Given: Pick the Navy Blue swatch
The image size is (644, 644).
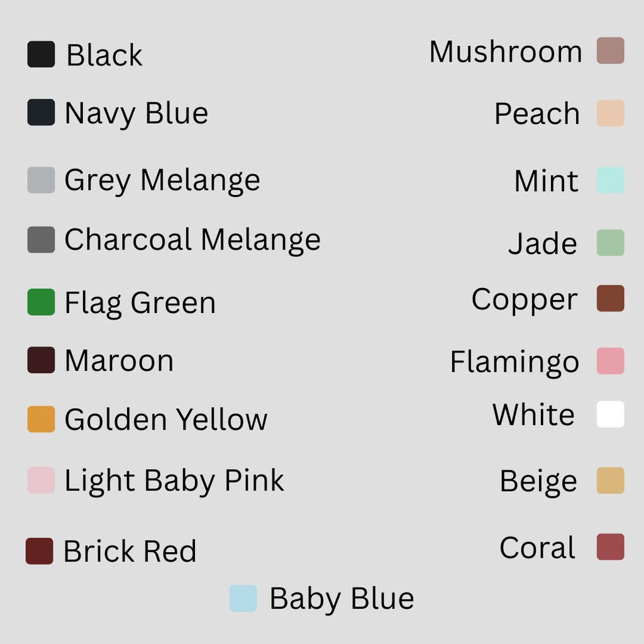Looking at the screenshot, I should [41, 113].
